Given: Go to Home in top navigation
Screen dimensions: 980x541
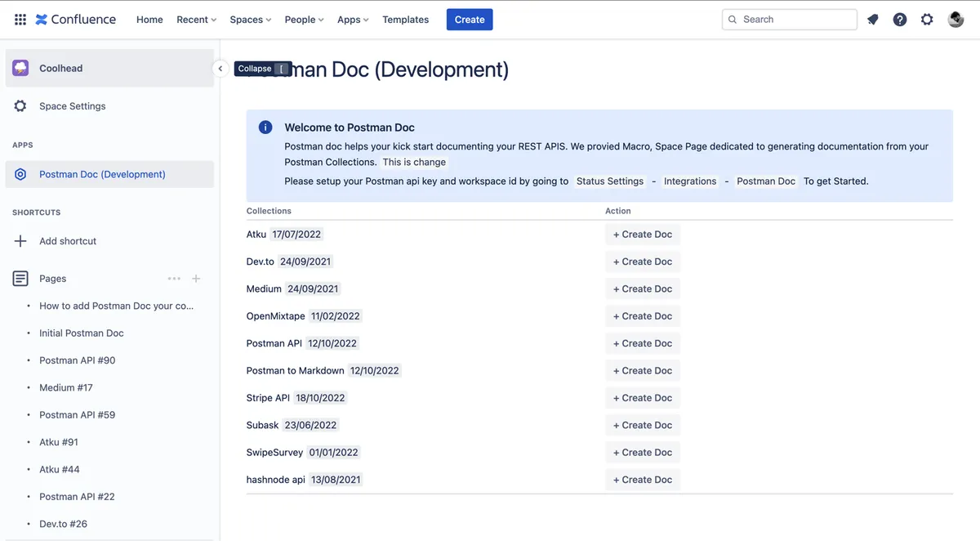Looking at the screenshot, I should 149,20.
